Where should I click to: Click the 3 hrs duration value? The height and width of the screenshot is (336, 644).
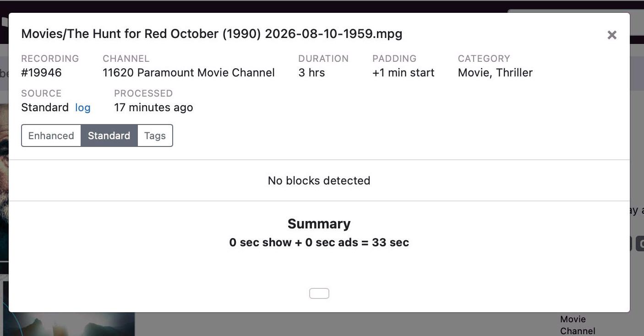311,73
